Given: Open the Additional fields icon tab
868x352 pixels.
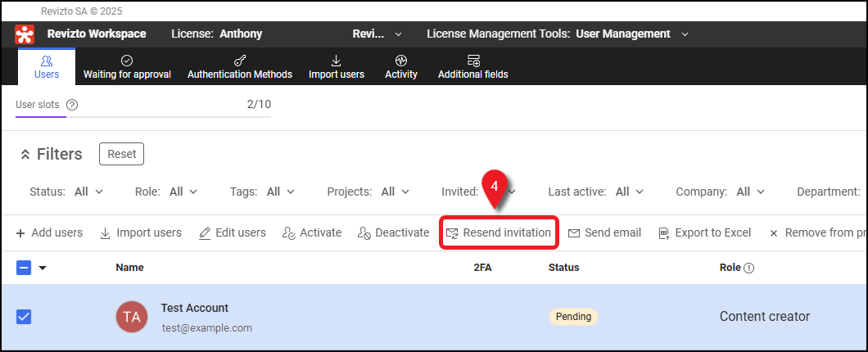Looking at the screenshot, I should pyautogui.click(x=472, y=67).
